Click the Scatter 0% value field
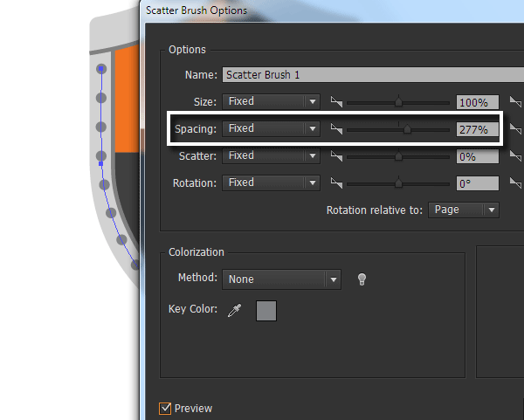 click(x=478, y=156)
